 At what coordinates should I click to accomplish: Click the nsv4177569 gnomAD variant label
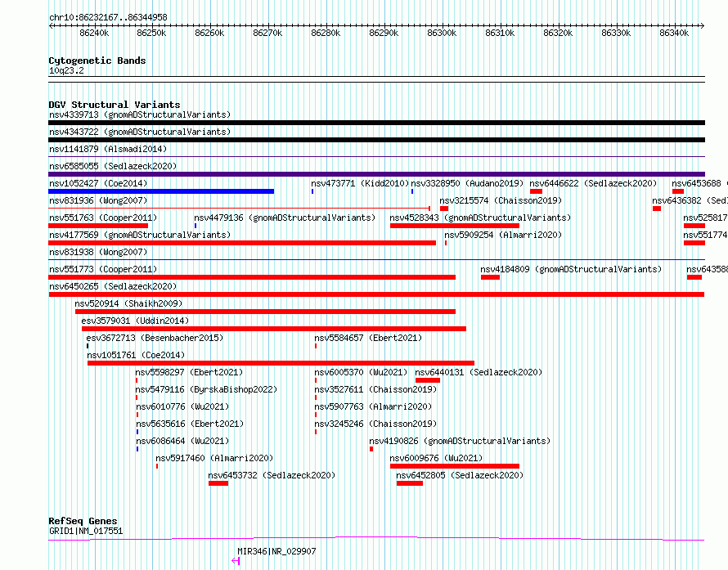pos(140,235)
